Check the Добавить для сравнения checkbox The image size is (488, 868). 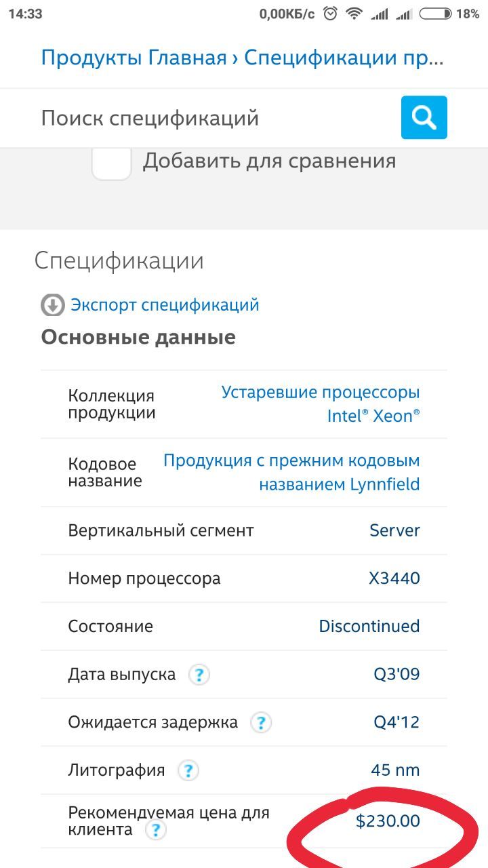pos(112,161)
